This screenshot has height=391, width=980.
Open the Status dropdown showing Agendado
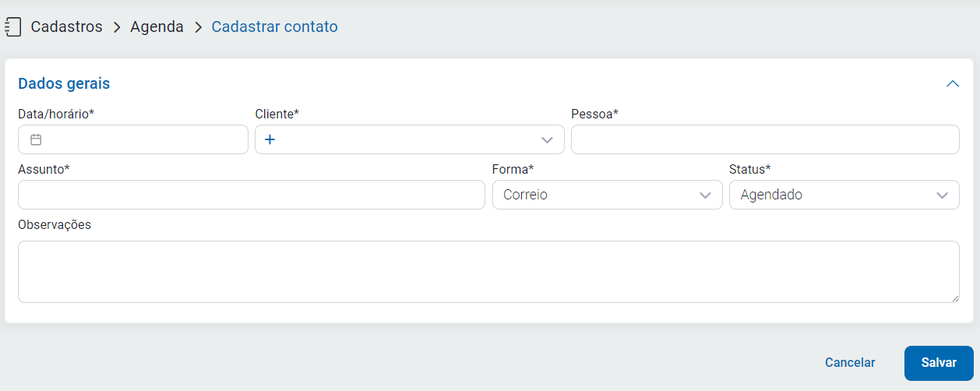point(942,195)
